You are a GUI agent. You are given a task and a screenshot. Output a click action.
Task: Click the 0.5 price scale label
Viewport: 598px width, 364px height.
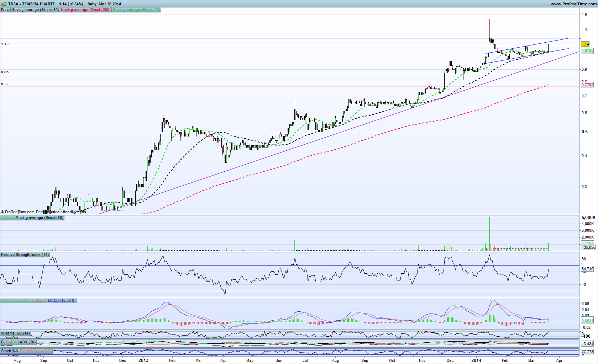(x=584, y=132)
